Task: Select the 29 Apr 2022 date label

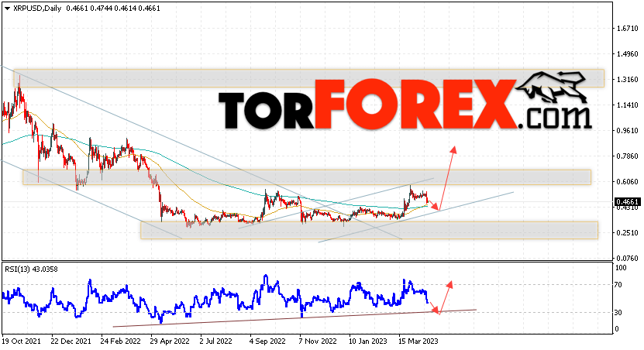Action: click(x=170, y=341)
